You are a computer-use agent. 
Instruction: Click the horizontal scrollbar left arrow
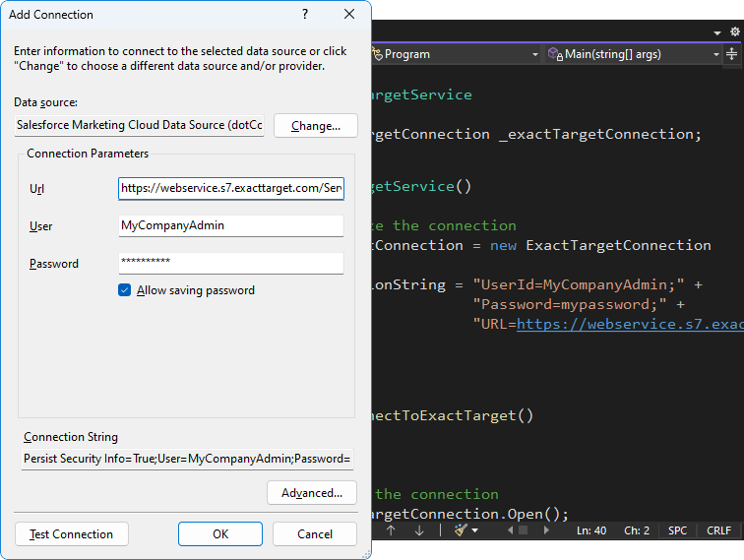(510, 530)
